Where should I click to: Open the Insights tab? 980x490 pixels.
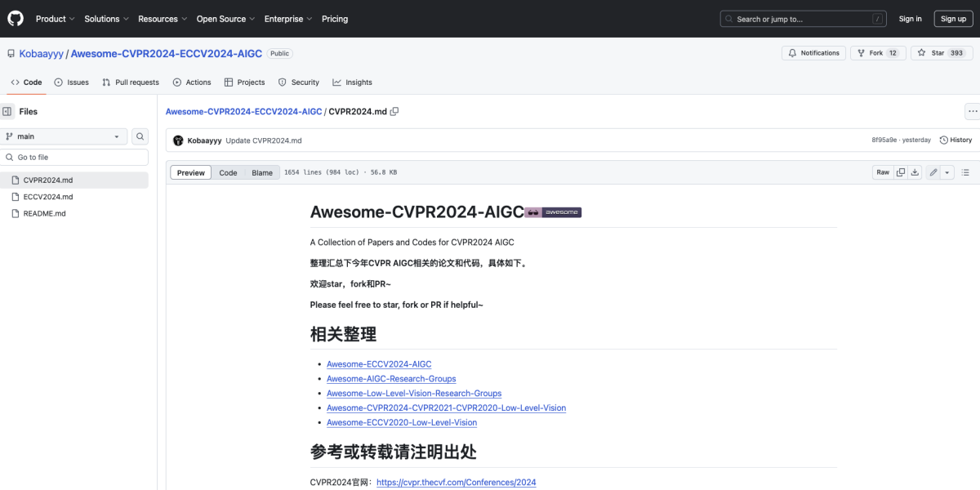point(352,82)
